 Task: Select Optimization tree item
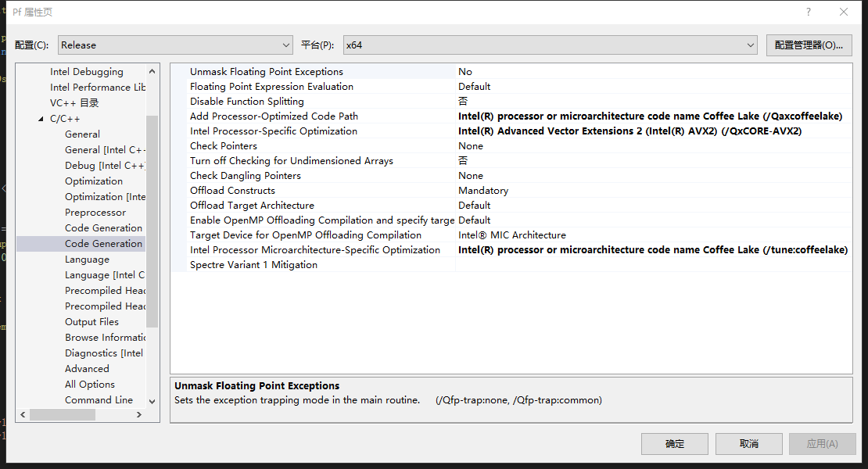click(x=94, y=181)
